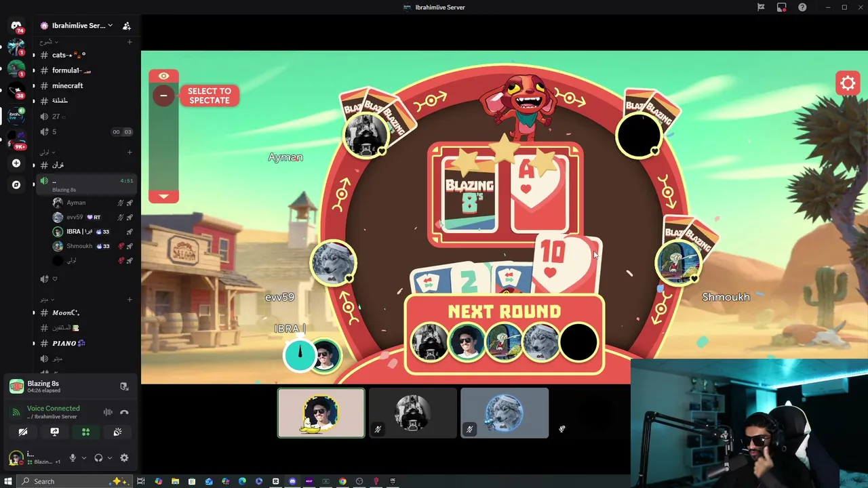
Task: Join the voice channel named 27
Action: click(x=85, y=117)
